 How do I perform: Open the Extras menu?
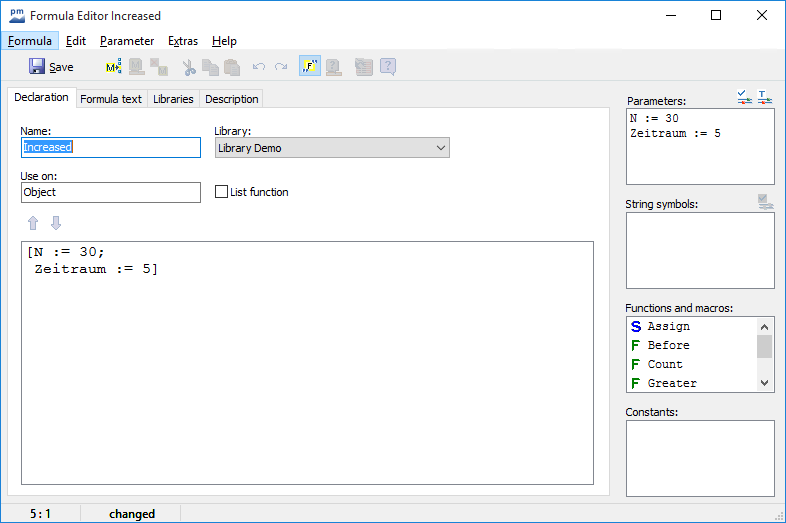pyautogui.click(x=183, y=41)
